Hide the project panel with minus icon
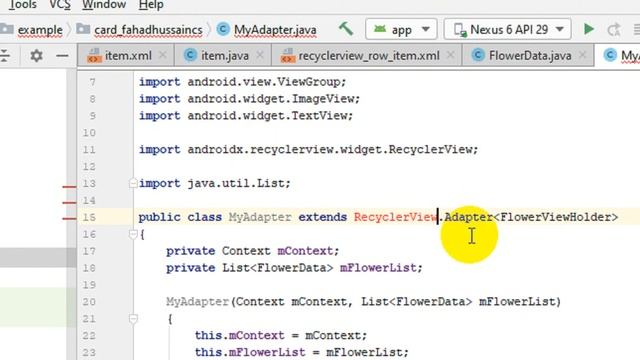Screen dimensions: 640x360 (x=62, y=56)
